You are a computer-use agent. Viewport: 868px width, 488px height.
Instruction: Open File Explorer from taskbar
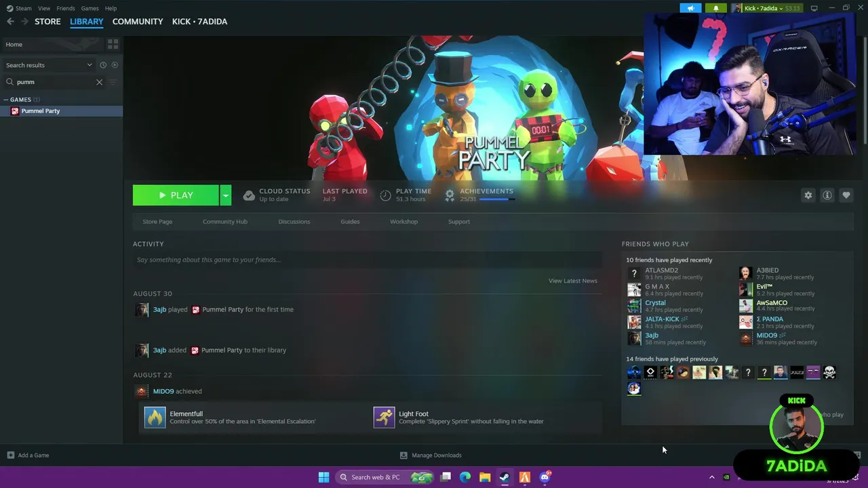485,477
